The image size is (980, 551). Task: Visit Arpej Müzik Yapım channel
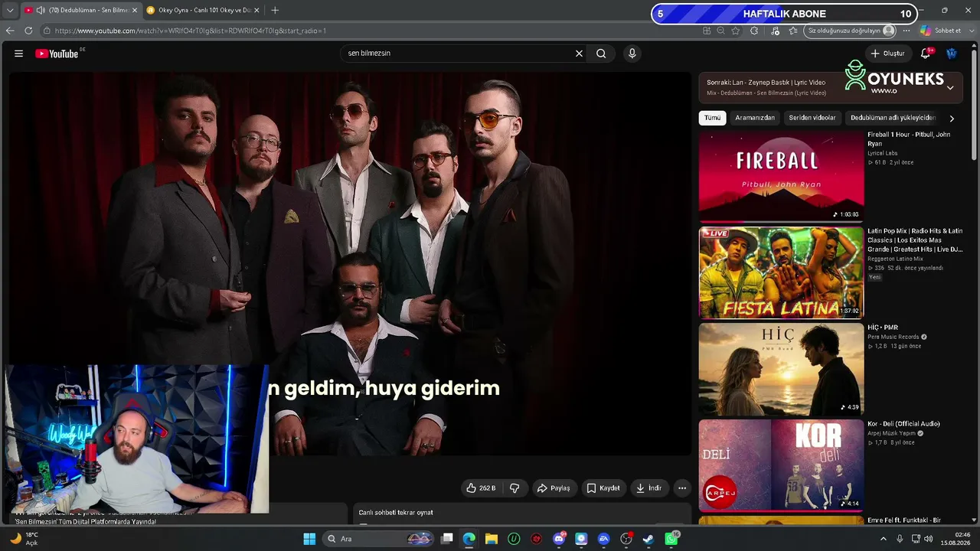[892, 433]
